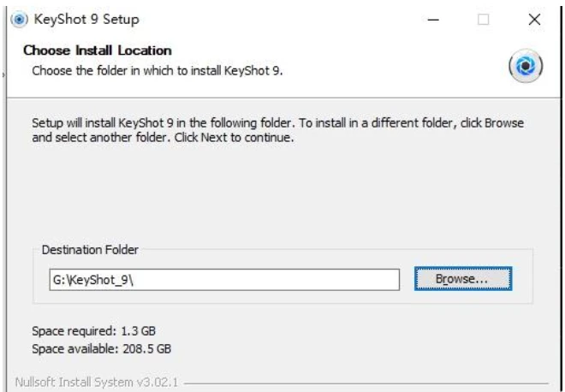The image size is (565, 392).
Task: Click the KeyShot icon in title bar
Action: point(19,19)
